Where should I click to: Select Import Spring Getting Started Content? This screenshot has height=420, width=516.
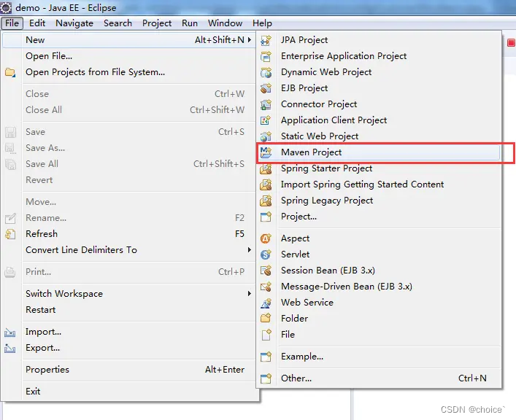coord(379,184)
